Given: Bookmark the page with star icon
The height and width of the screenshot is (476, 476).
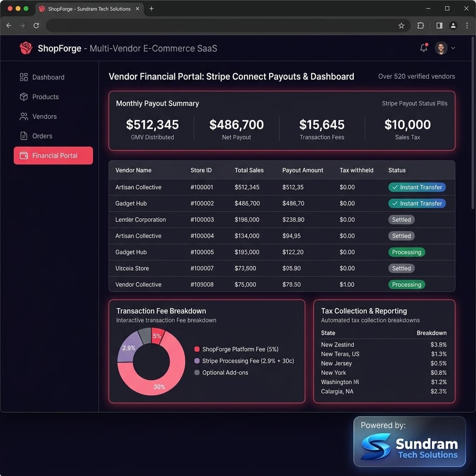Looking at the screenshot, I should click(401, 26).
